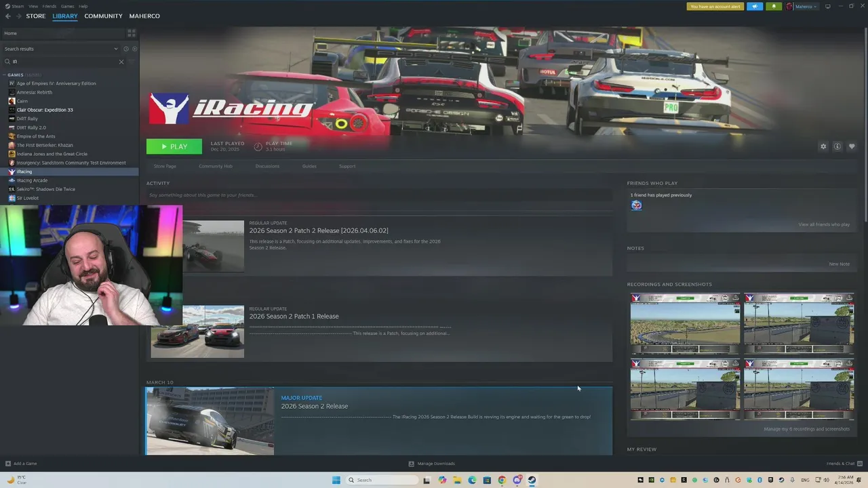Open the Help menu
868x488 pixels.
[83, 6]
